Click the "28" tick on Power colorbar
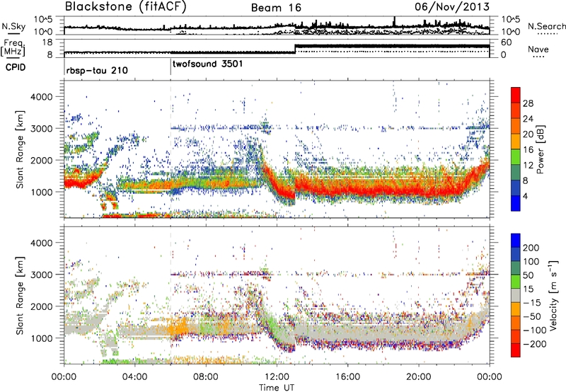This screenshot has height=392, width=566. [x=528, y=103]
